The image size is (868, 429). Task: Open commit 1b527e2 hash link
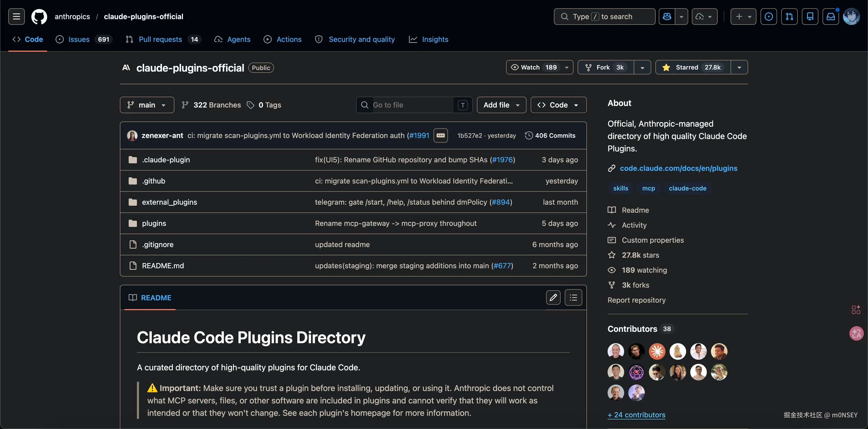coord(469,135)
